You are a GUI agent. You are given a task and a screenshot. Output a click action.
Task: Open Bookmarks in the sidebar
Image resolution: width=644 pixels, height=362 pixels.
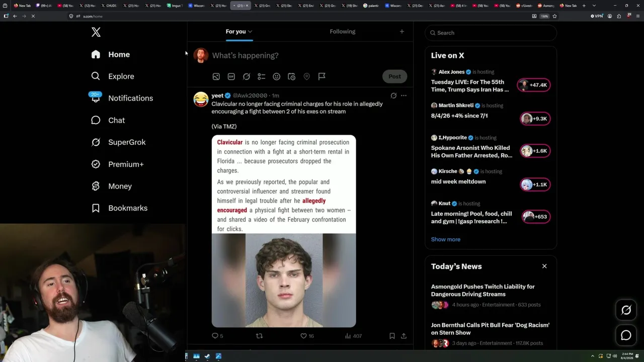(x=119, y=208)
